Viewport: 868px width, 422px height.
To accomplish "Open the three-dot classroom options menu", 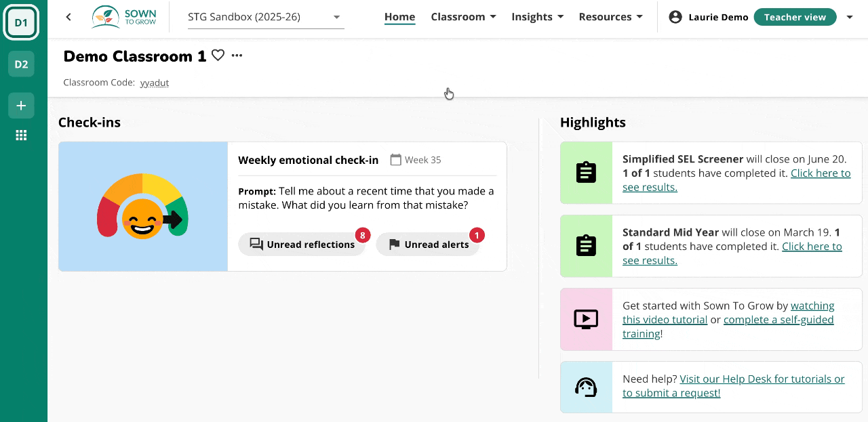I will pos(237,56).
